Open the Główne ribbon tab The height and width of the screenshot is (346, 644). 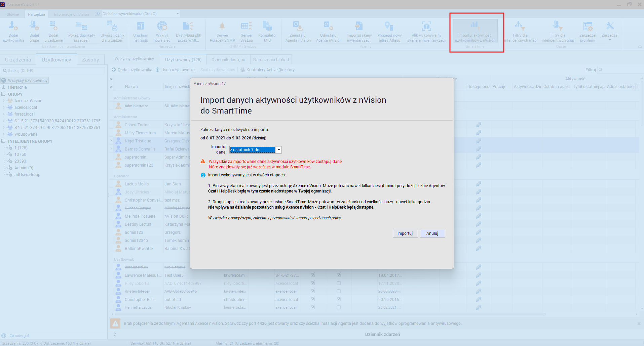(12, 14)
